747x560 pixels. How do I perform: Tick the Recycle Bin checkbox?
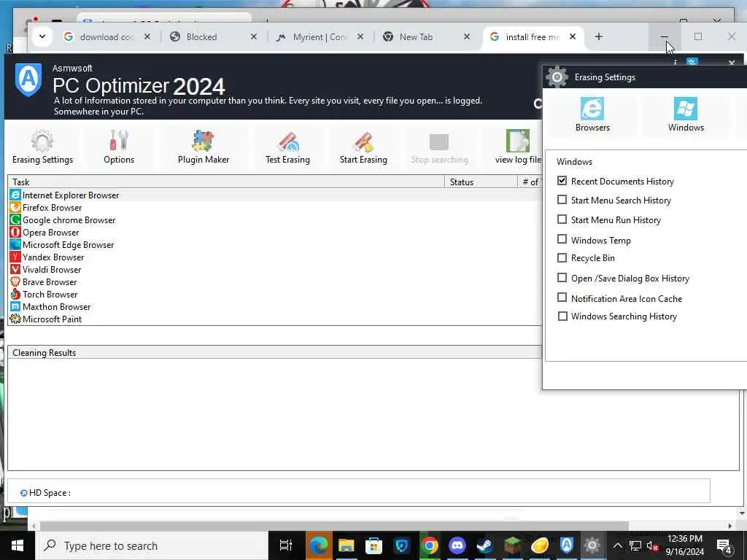point(562,257)
